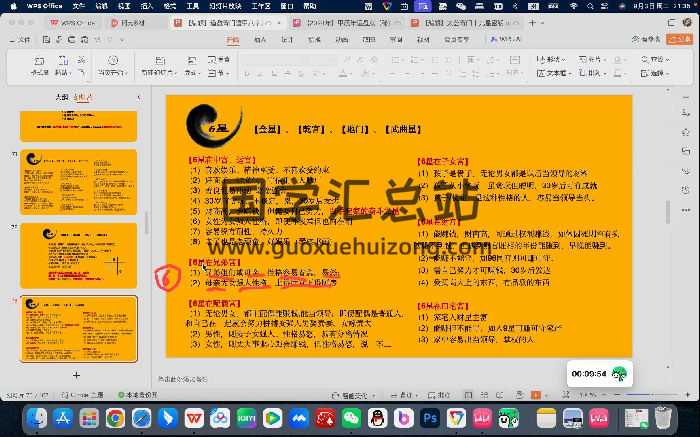This screenshot has width=700, height=437.
Task: Click the Photoshop icon in the Dock
Action: (x=431, y=417)
